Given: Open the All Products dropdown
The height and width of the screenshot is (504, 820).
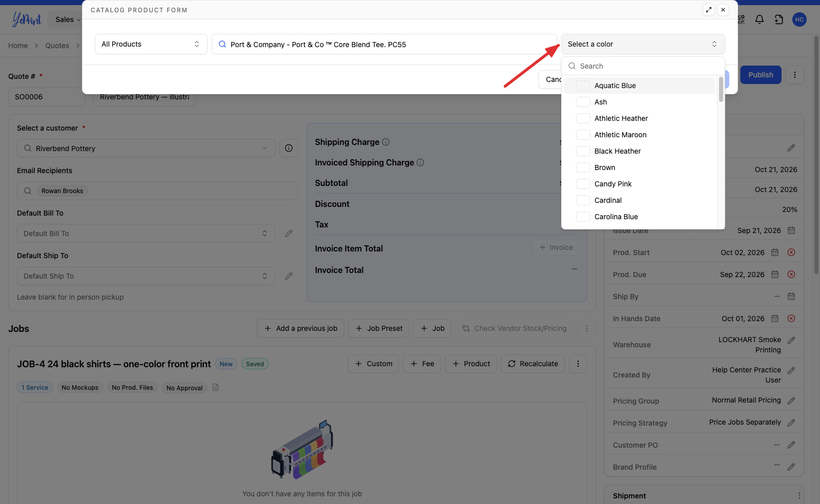Looking at the screenshot, I should (151, 44).
